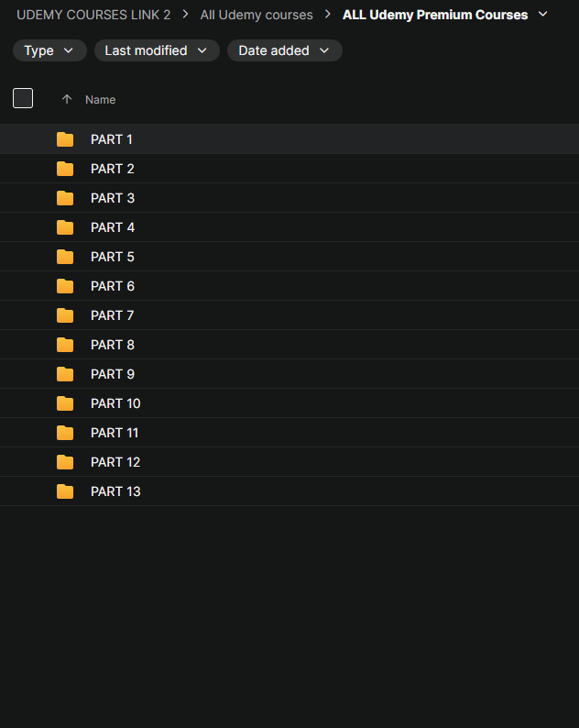This screenshot has width=579, height=728.
Task: Click the PART 13 folder icon
Action: click(65, 491)
